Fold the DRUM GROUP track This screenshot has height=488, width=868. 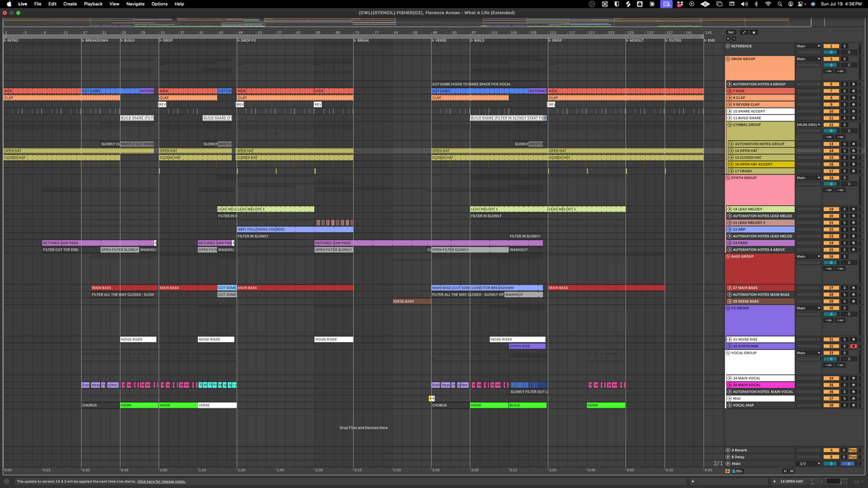coord(729,59)
